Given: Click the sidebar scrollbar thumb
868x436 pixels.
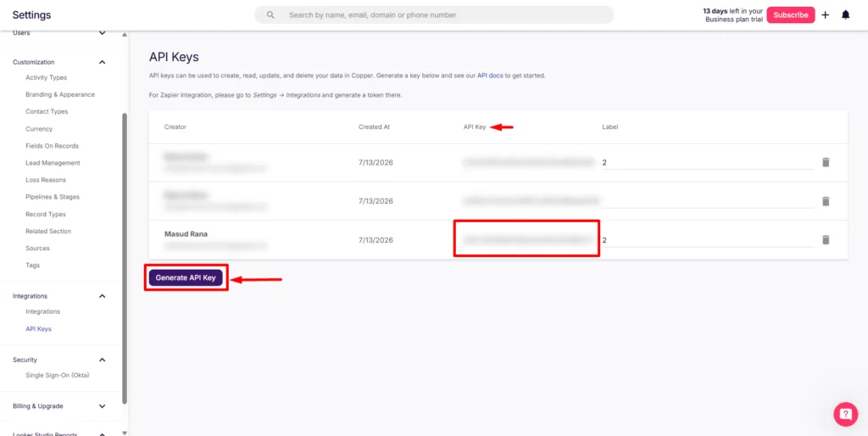Looking at the screenshot, I should 125,258.
